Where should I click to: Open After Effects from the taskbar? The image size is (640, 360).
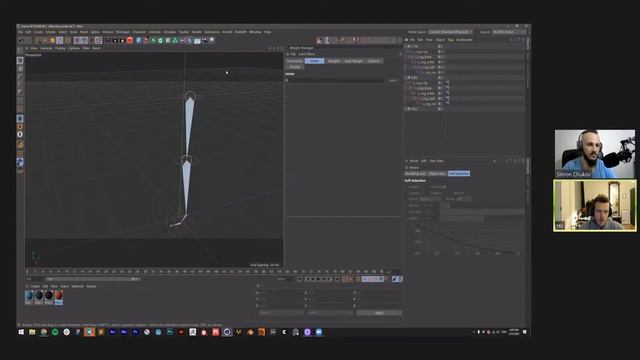(112, 332)
